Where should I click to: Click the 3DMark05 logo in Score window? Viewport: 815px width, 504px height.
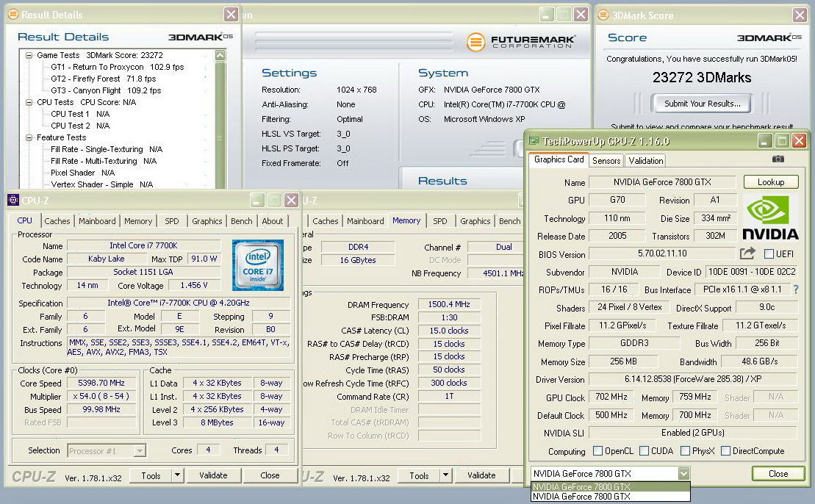point(769,38)
